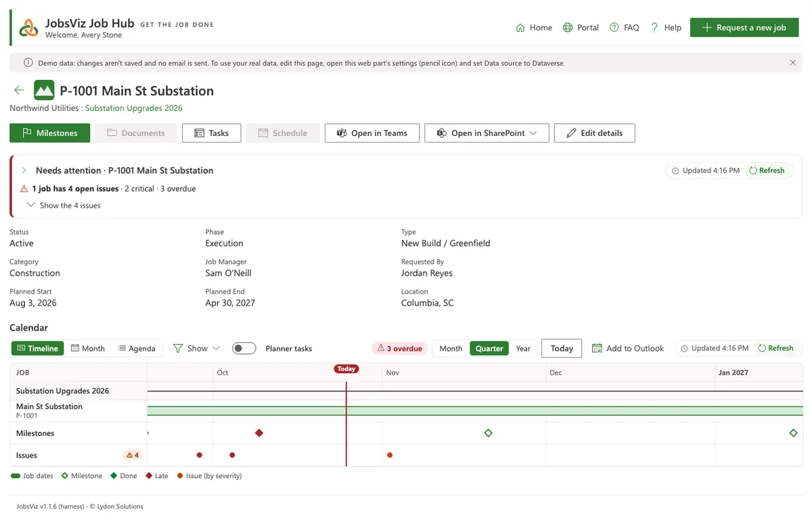Click the JobsViz logo icon
This screenshot has height=520, width=812.
tap(28, 28)
